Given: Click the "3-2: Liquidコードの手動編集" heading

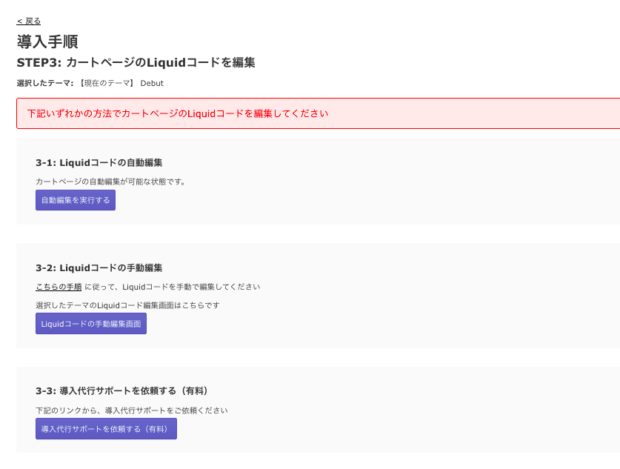Looking at the screenshot, I should pyautogui.click(x=99, y=268).
